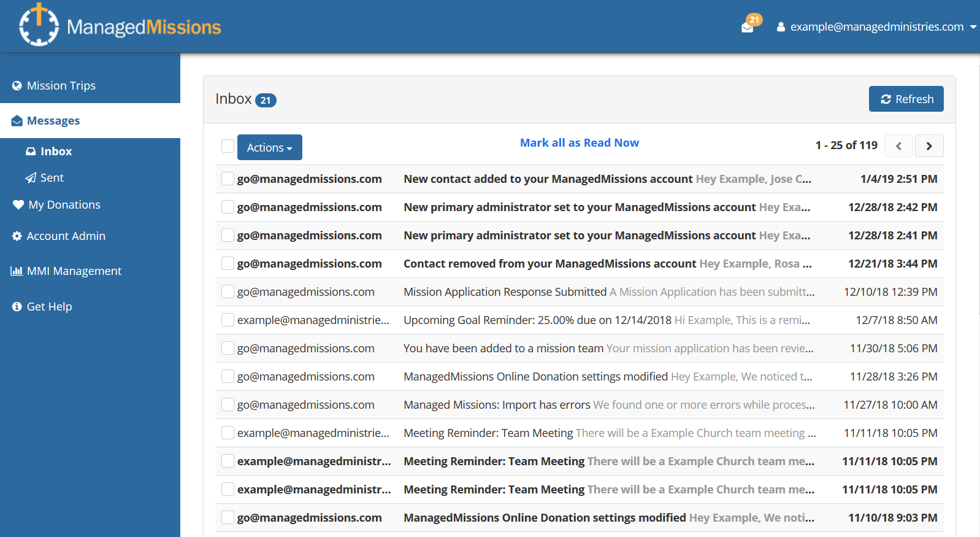This screenshot has height=537, width=980.
Task: Click the ManagedMissions compass logo
Action: tap(39, 25)
